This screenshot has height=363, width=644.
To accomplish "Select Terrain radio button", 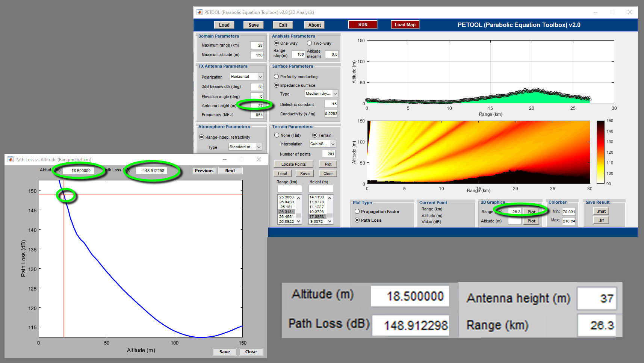I will coord(314,135).
